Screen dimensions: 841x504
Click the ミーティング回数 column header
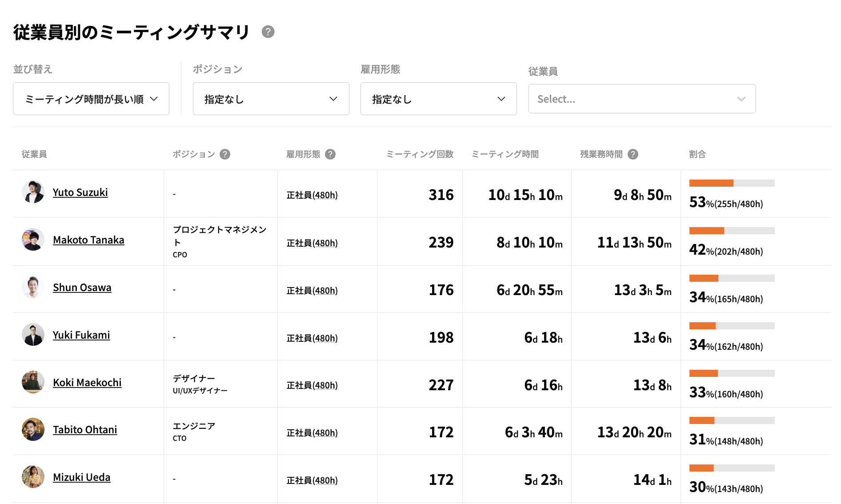click(419, 154)
